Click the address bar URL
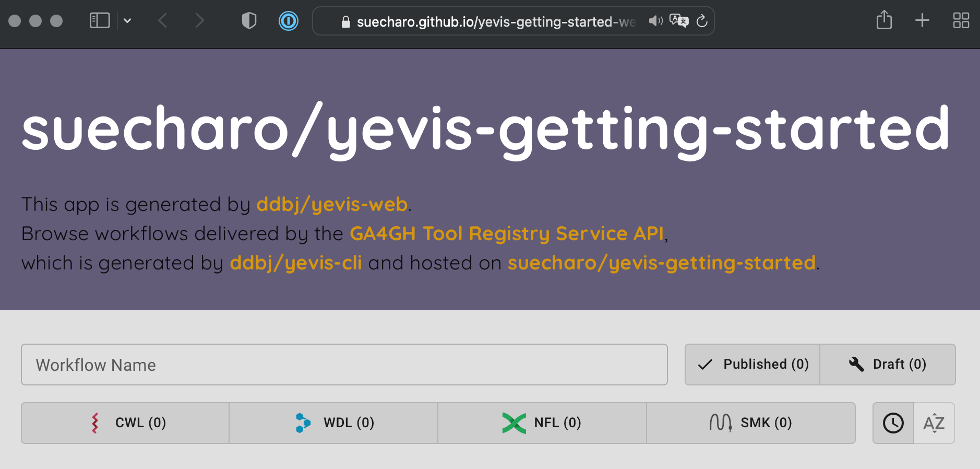This screenshot has height=469, width=980. click(496, 21)
